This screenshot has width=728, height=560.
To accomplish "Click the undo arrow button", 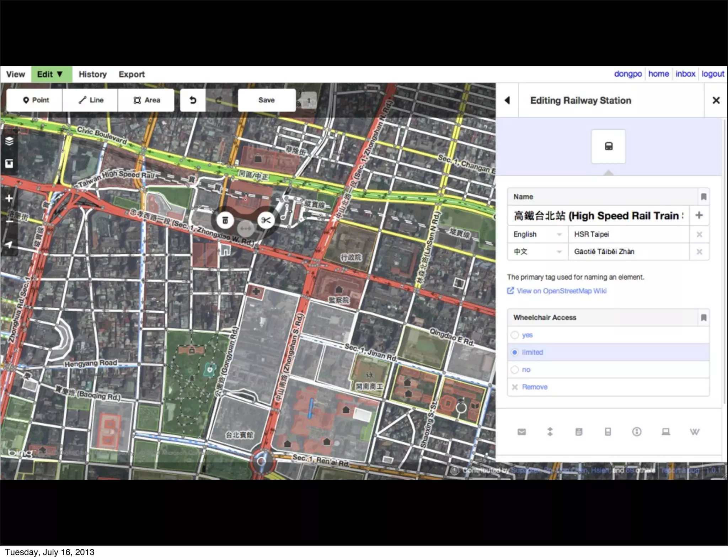I will point(193,100).
